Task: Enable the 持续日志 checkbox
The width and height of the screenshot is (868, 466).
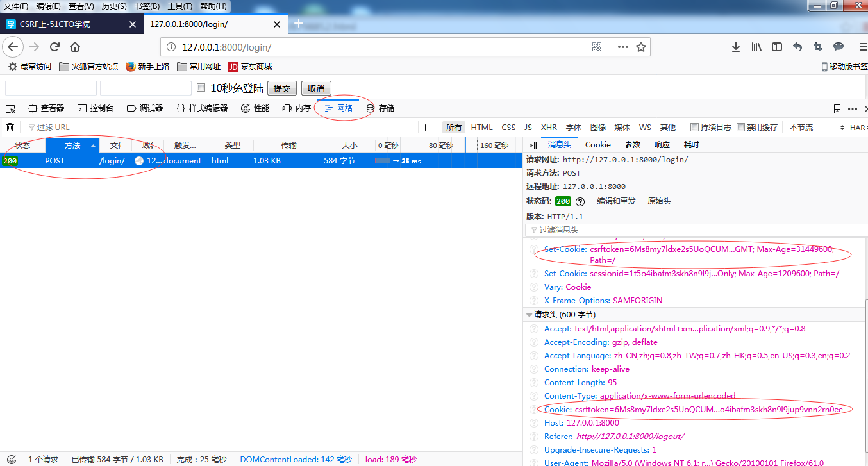Action: click(694, 127)
